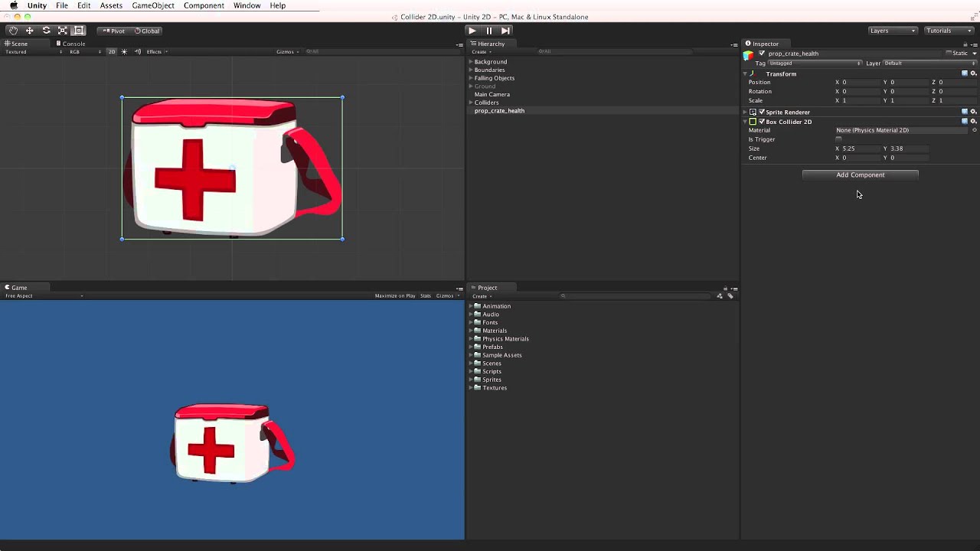Image resolution: width=980 pixels, height=551 pixels.
Task: Click Box Collider 2D help icon
Action: pyautogui.click(x=965, y=121)
